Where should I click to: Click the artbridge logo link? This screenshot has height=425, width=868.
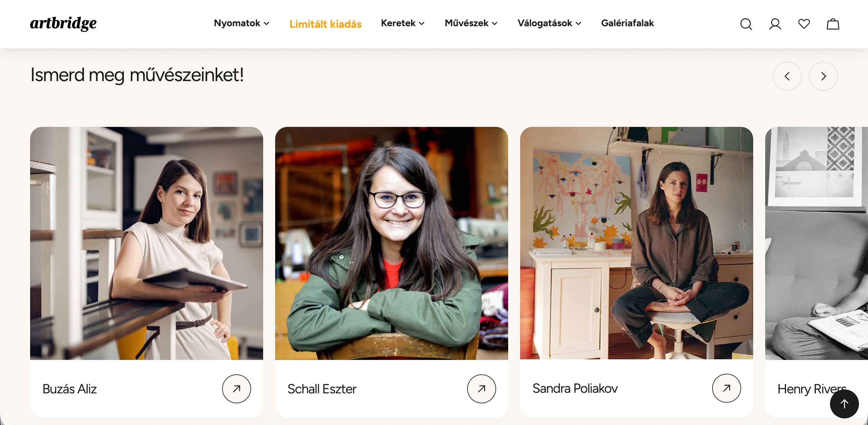(x=63, y=23)
